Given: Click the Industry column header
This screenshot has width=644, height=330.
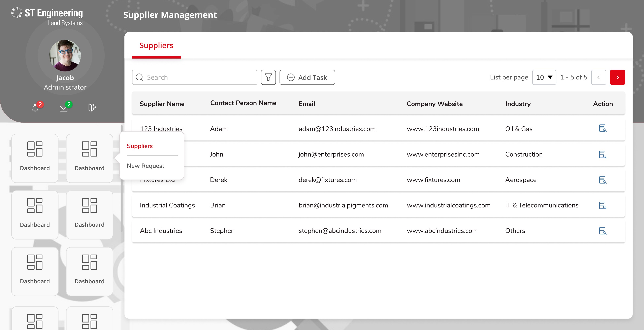Looking at the screenshot, I should (x=518, y=104).
